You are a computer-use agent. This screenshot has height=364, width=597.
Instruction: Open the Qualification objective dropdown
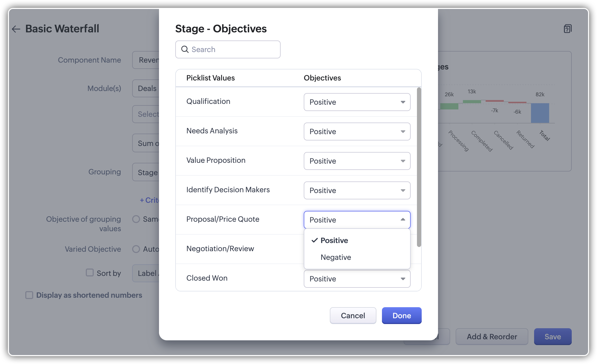click(x=357, y=102)
